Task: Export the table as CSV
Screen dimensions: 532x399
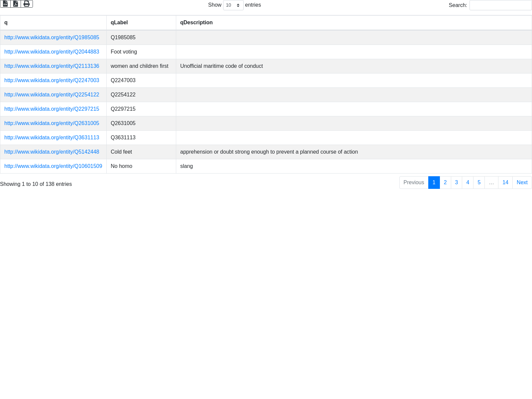Action: [x=5, y=4]
